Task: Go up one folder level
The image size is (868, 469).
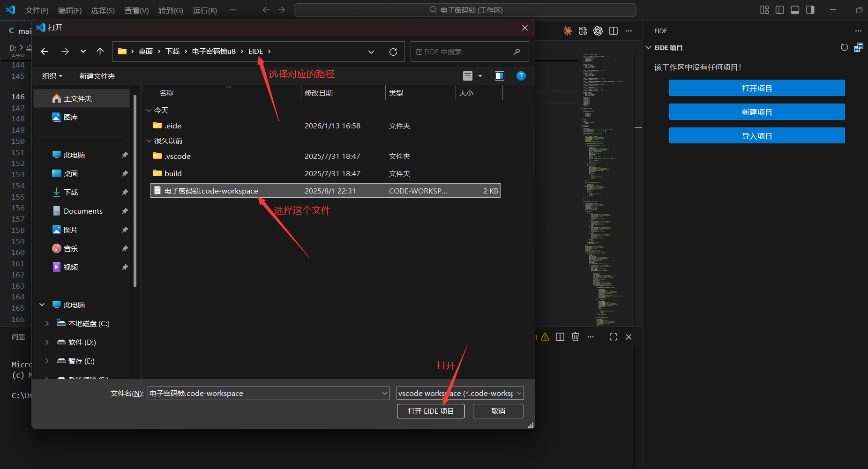Action: click(x=100, y=52)
